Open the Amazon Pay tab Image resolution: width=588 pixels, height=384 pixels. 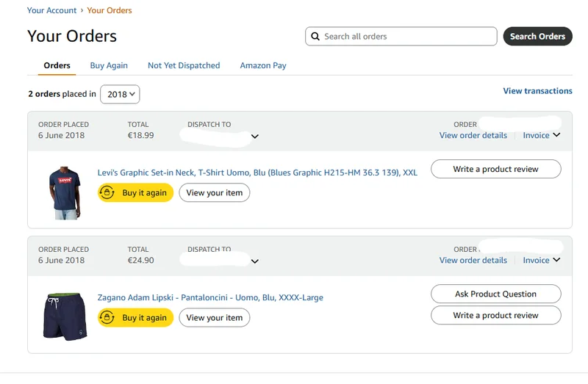click(263, 65)
